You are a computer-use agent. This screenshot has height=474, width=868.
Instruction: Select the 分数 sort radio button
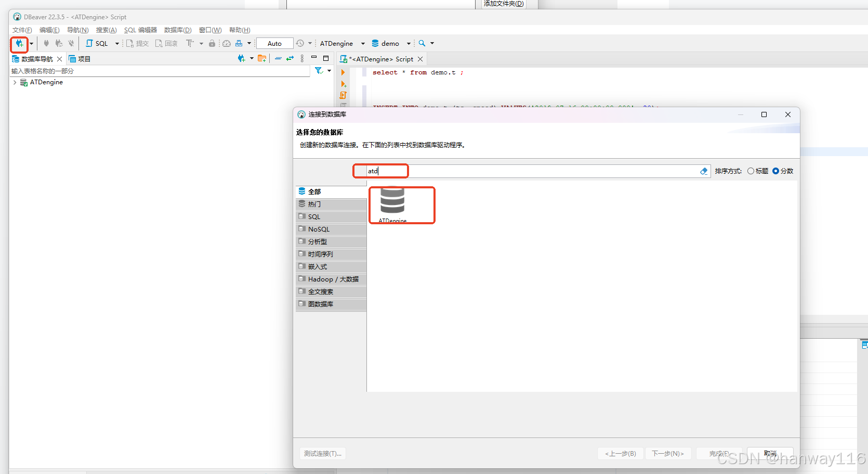pyautogui.click(x=775, y=171)
